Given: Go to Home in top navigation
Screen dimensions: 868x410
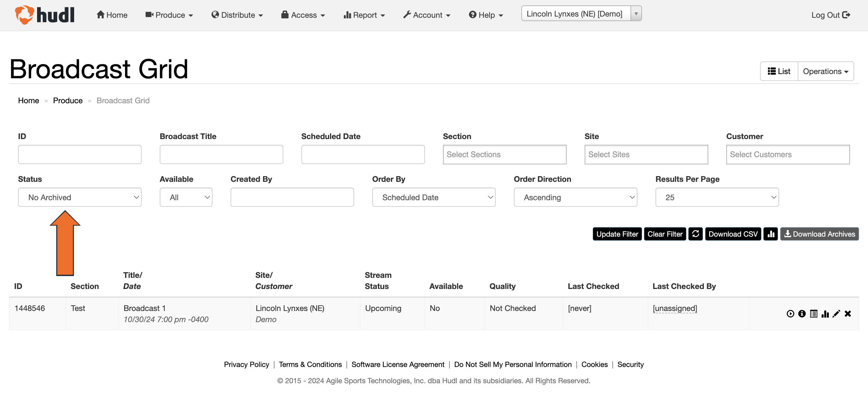Looking at the screenshot, I should tap(112, 15).
